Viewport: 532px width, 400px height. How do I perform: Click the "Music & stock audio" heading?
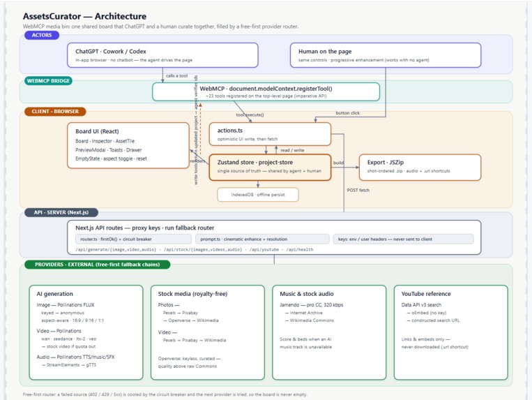[306, 294]
